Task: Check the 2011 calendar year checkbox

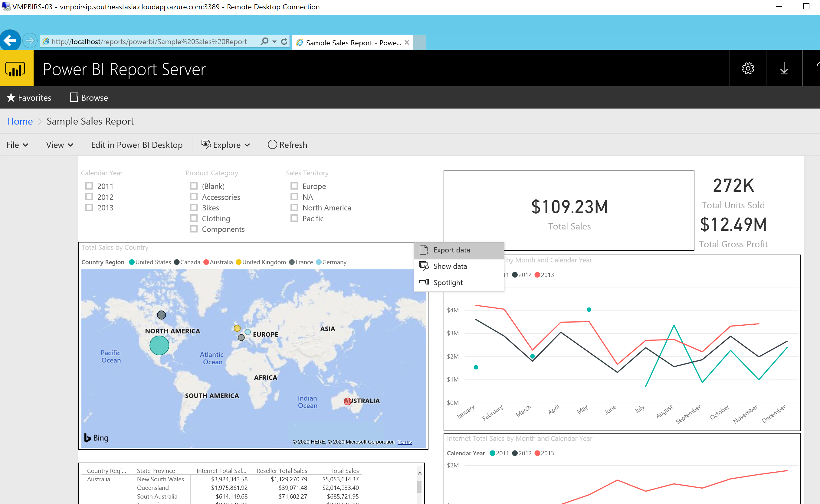Action: click(x=89, y=186)
